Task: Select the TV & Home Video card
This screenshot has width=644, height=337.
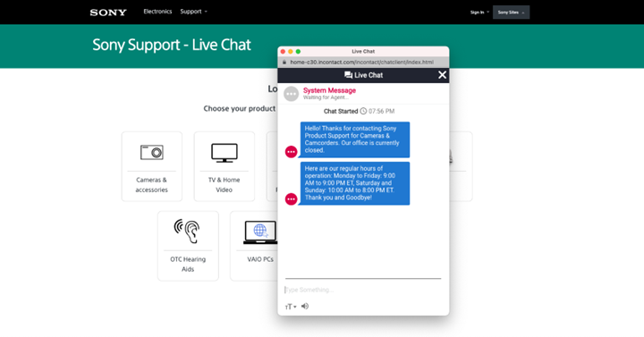Action: point(225,166)
